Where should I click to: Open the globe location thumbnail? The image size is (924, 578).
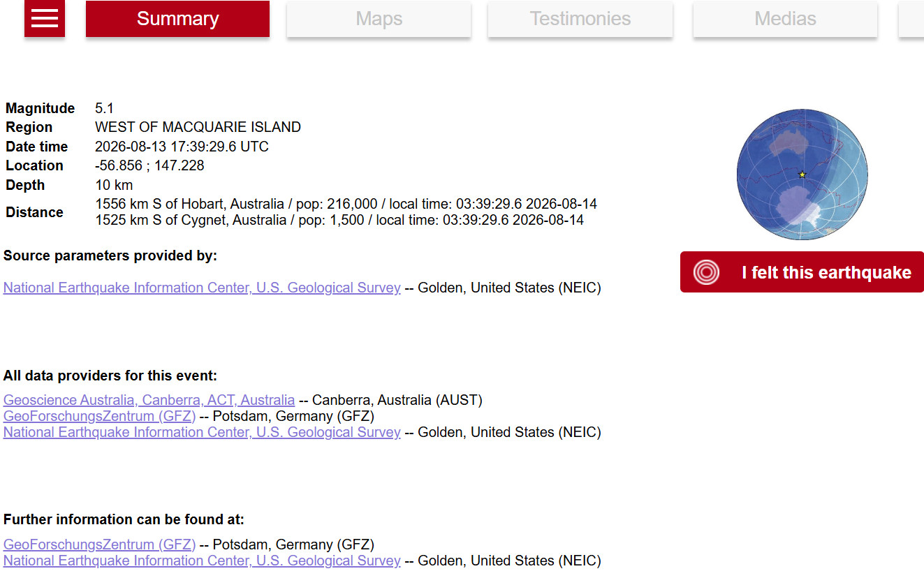pos(802,175)
